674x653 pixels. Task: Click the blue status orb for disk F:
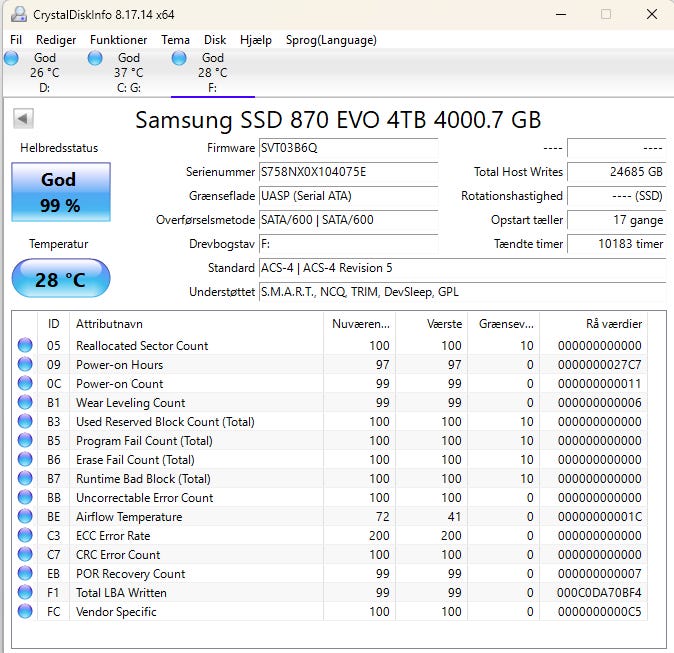pyautogui.click(x=179, y=58)
